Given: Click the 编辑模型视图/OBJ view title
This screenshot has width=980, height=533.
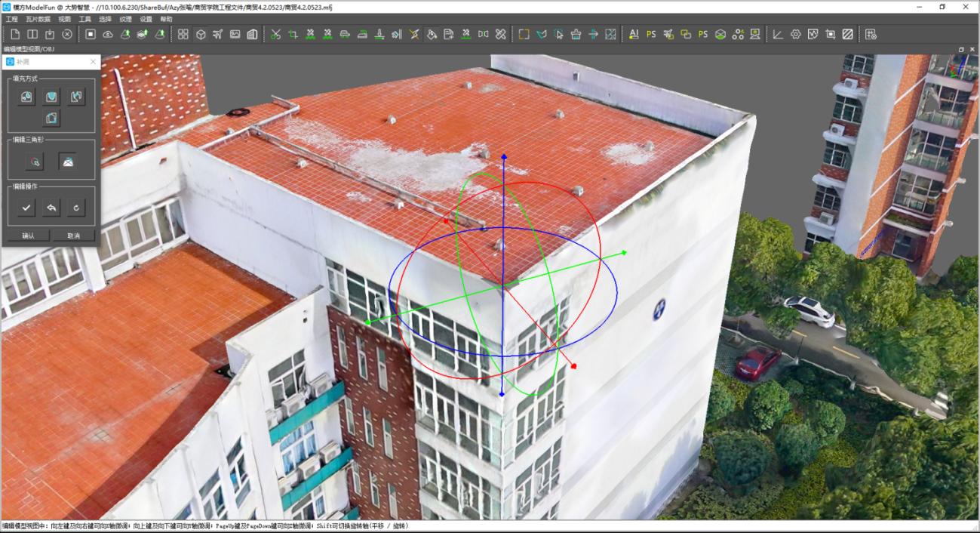Looking at the screenshot, I should (29, 49).
